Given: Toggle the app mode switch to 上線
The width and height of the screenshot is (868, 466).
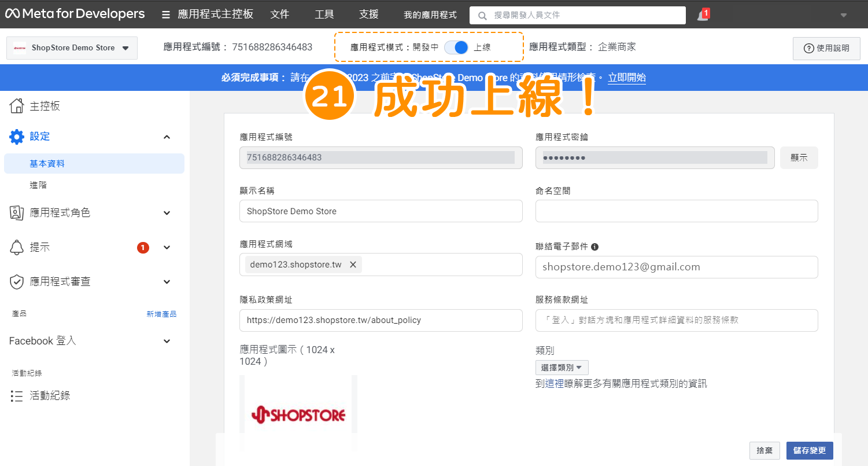Looking at the screenshot, I should 456,47.
